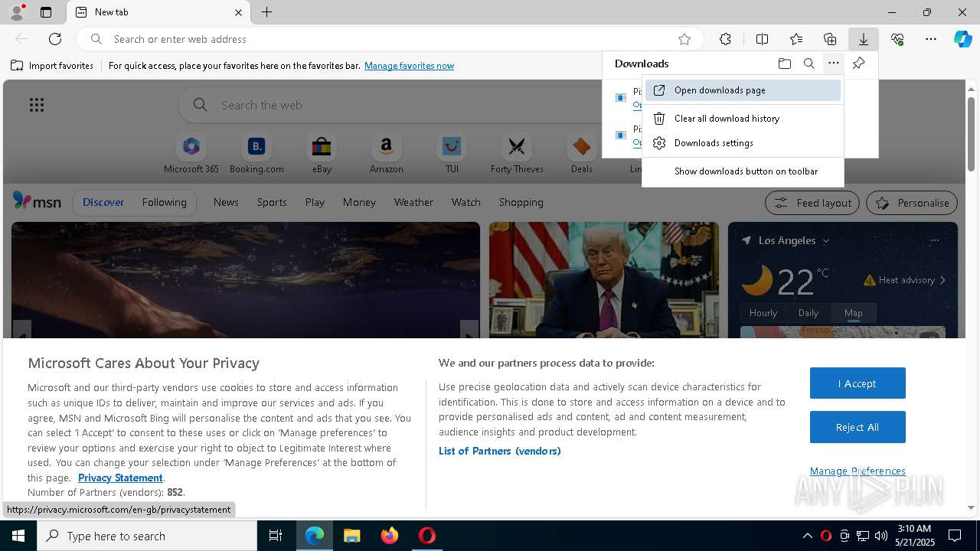The width and height of the screenshot is (980, 551).
Task: Search downloads with magnifier icon
Action: pos(808,64)
